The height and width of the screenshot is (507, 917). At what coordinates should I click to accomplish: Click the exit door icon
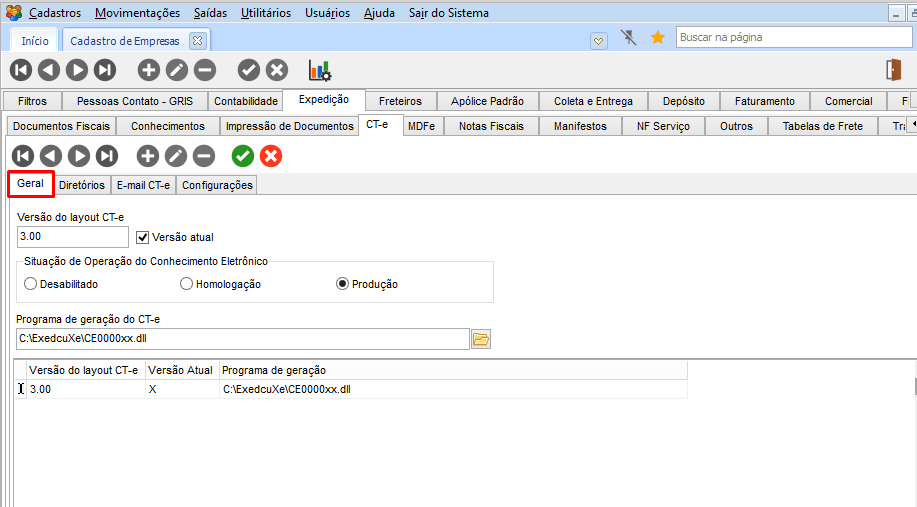click(x=893, y=70)
